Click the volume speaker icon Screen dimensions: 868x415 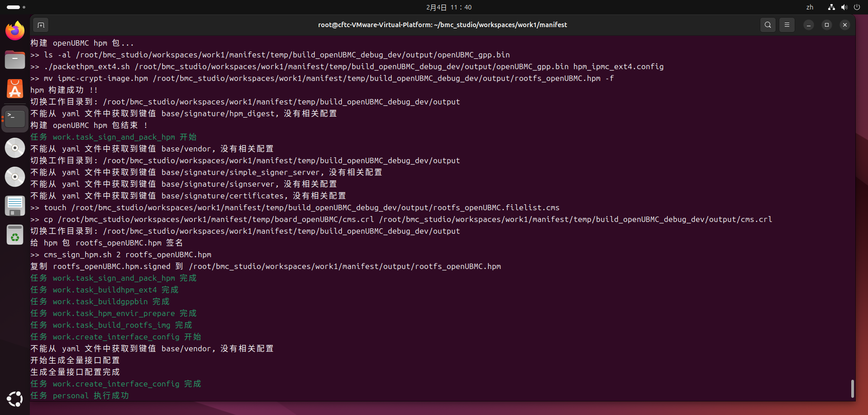point(844,7)
